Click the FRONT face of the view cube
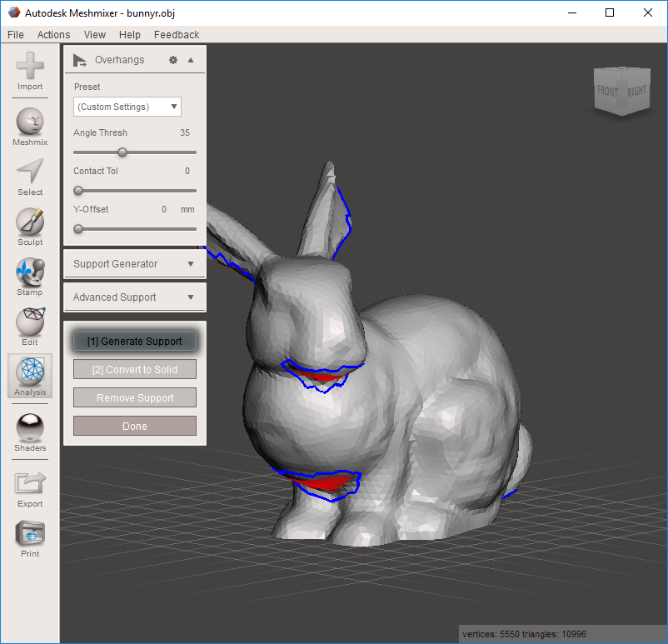The width and height of the screenshot is (668, 644). [608, 92]
